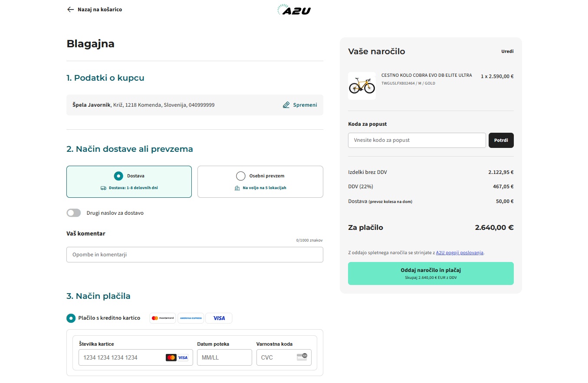Enable the Drugi naslov za dostavo toggle
The image size is (588, 383).
pyautogui.click(x=74, y=213)
